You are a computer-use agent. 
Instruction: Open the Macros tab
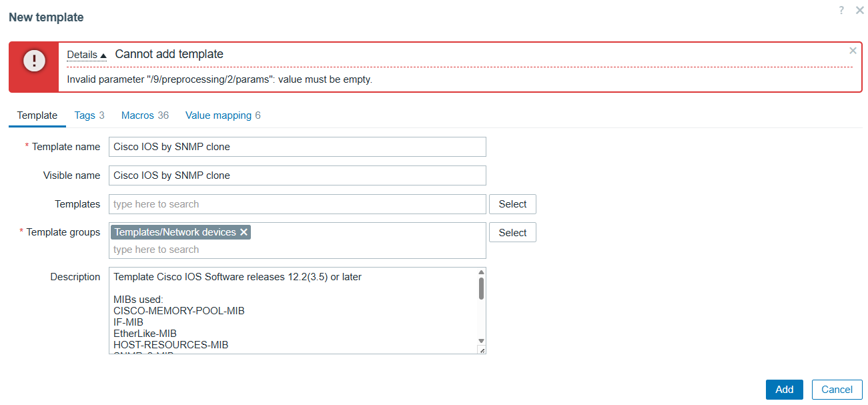click(x=145, y=115)
